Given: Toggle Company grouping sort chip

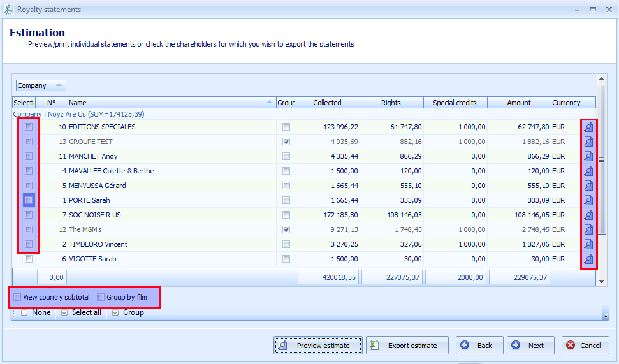Looking at the screenshot, I should coord(41,85).
